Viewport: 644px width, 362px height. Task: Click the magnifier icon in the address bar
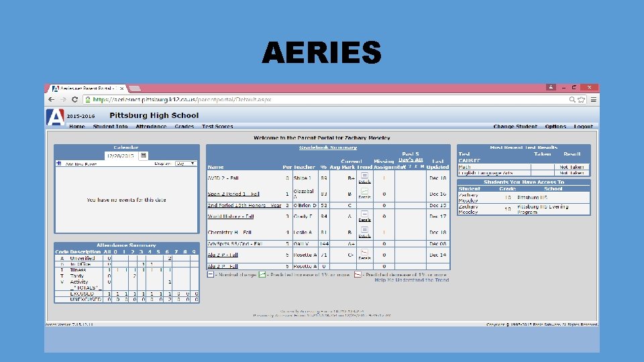pyautogui.click(x=572, y=99)
